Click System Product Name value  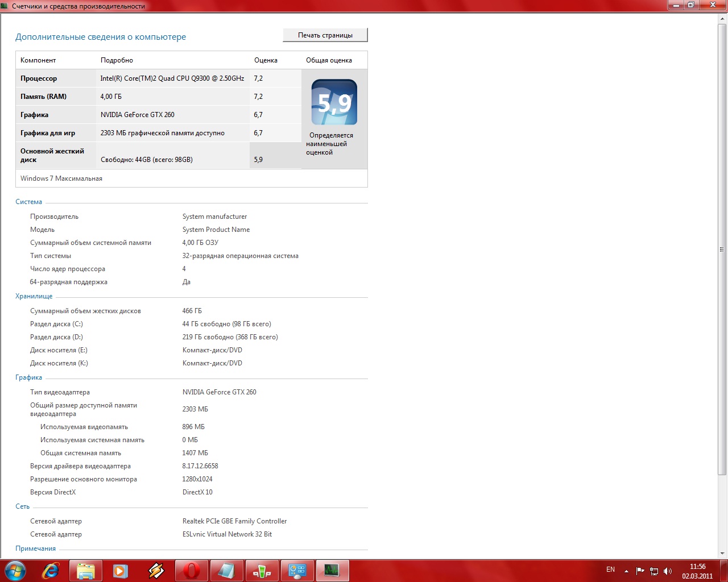point(216,230)
